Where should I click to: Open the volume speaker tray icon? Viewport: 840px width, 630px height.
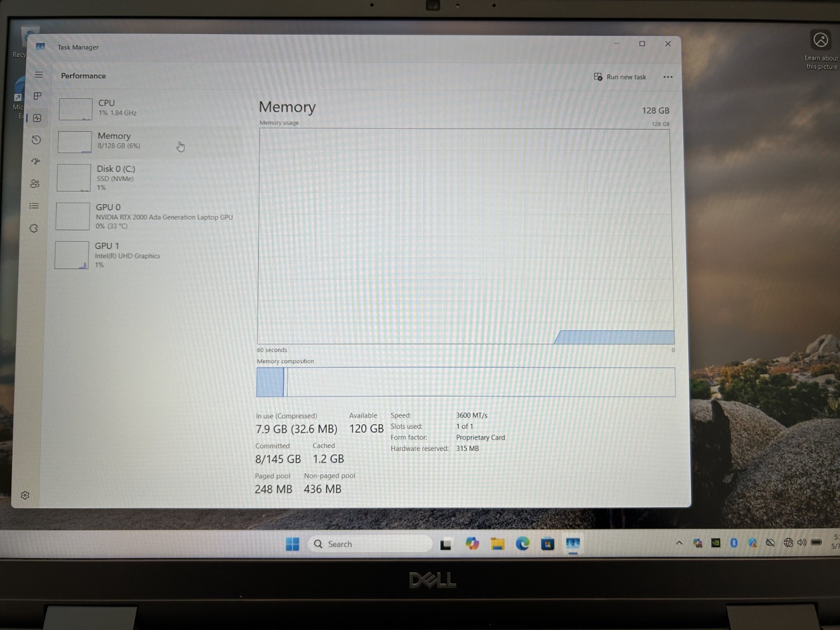click(802, 543)
